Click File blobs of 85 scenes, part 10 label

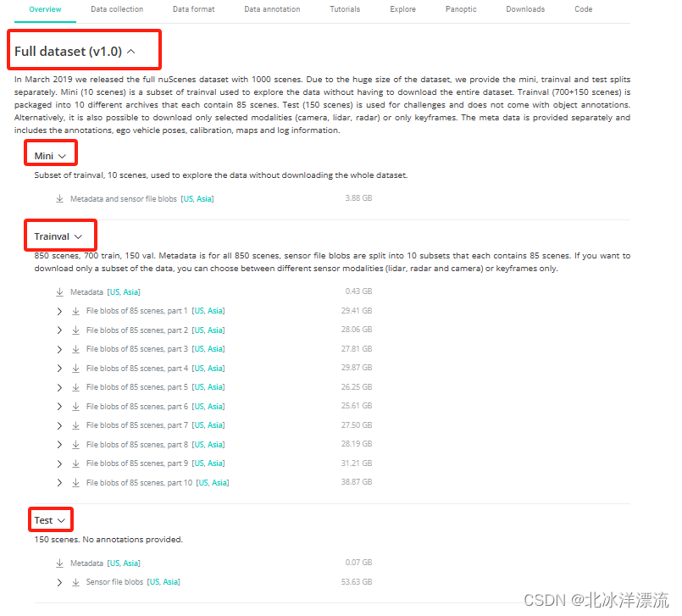click(139, 483)
